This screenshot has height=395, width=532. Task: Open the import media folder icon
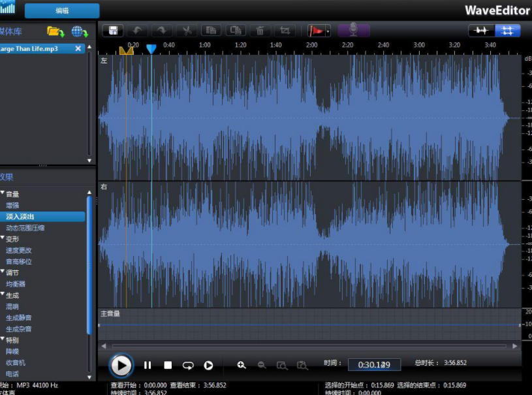click(55, 32)
